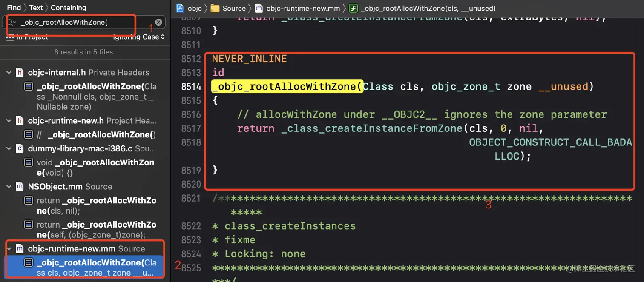Image resolution: width=644 pixels, height=282 pixels.
Task: Click objc_zone_t type on line 8514
Action: point(466,87)
